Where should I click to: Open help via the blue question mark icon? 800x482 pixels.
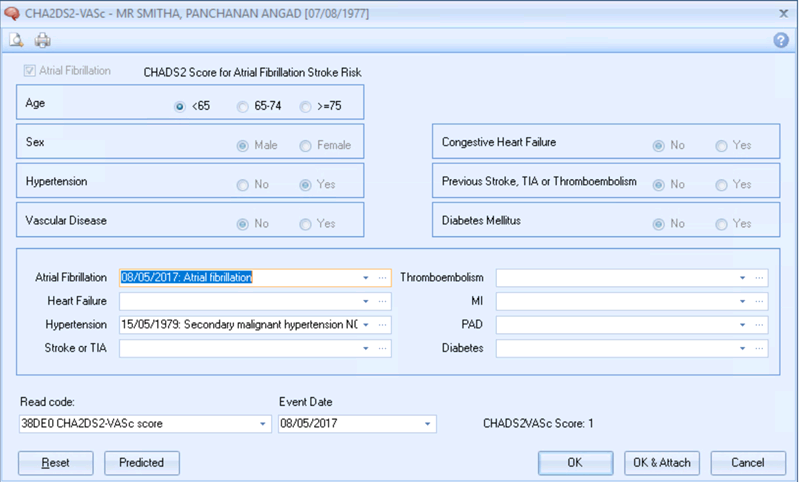pyautogui.click(x=781, y=41)
